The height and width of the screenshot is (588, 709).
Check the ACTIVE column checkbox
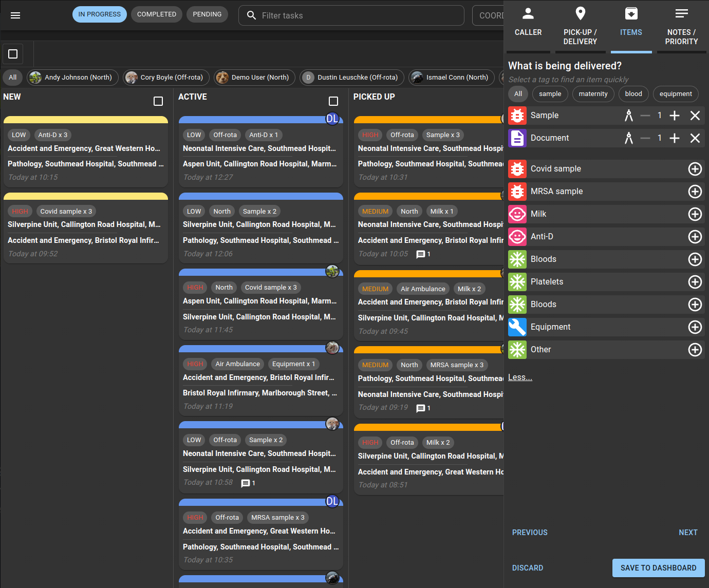(333, 101)
